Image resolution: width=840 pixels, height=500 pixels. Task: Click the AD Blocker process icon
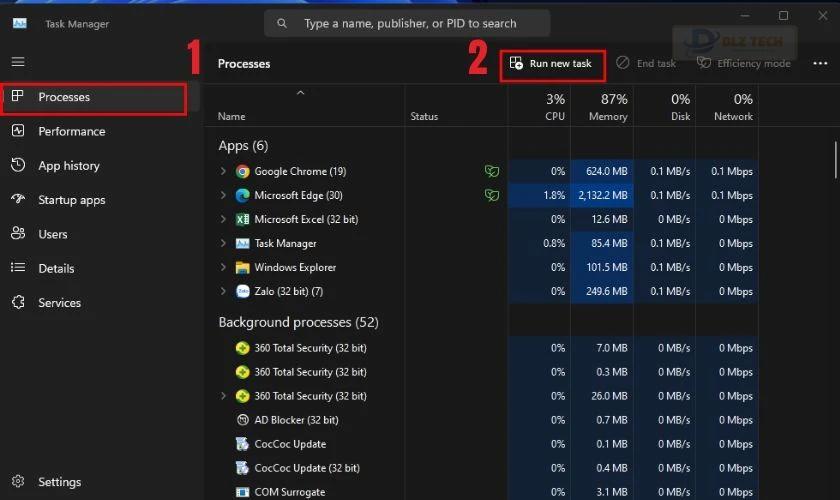(x=243, y=420)
